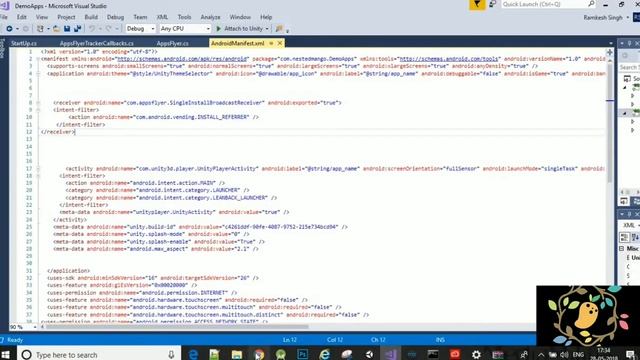This screenshot has height=360, width=640.
Task: Open the schemas.android.com/apk/res/android link
Action: (x=182, y=59)
